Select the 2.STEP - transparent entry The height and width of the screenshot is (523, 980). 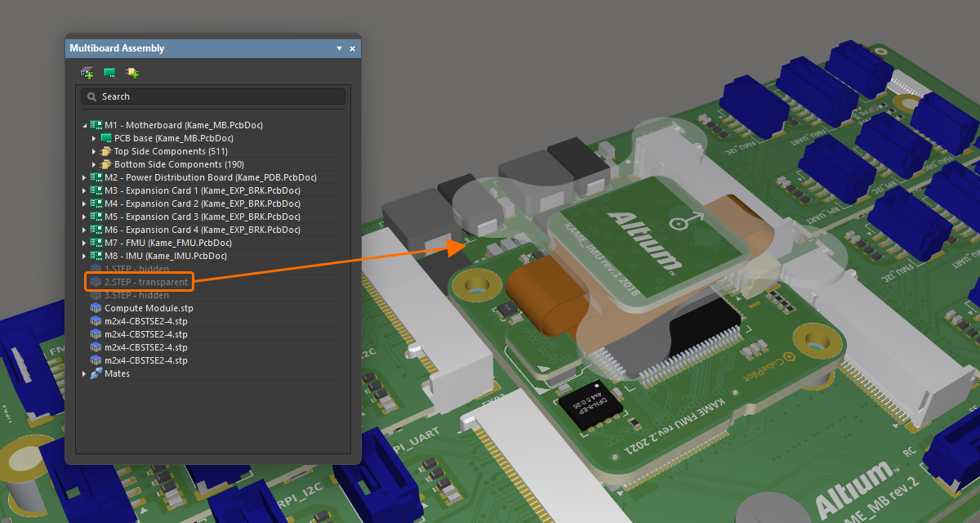click(x=145, y=282)
